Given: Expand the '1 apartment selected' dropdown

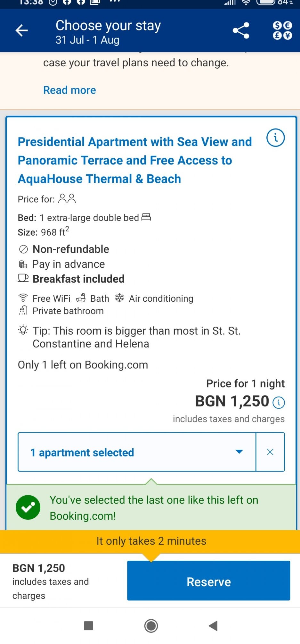Looking at the screenshot, I should [x=137, y=452].
